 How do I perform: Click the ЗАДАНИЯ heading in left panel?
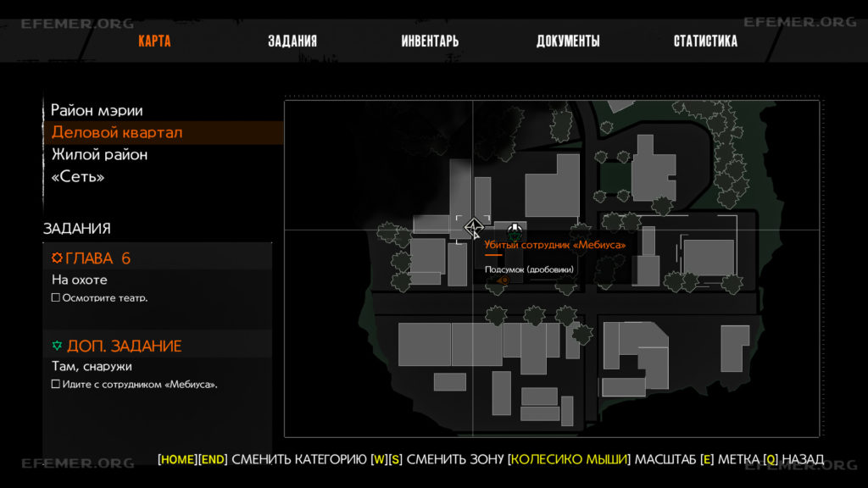(x=77, y=229)
